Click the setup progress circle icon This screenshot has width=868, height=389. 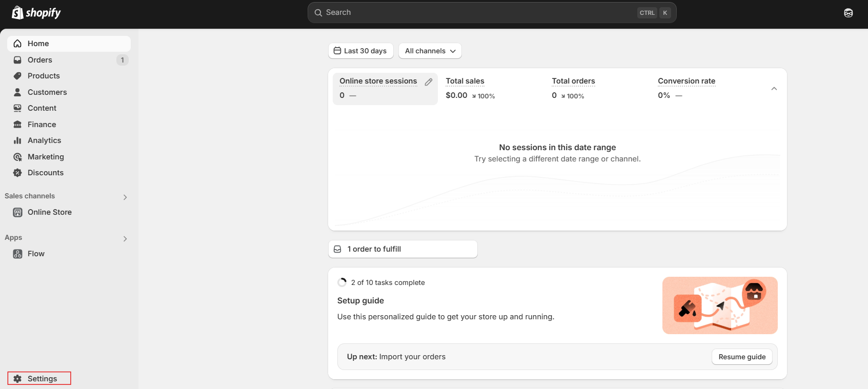tap(342, 282)
